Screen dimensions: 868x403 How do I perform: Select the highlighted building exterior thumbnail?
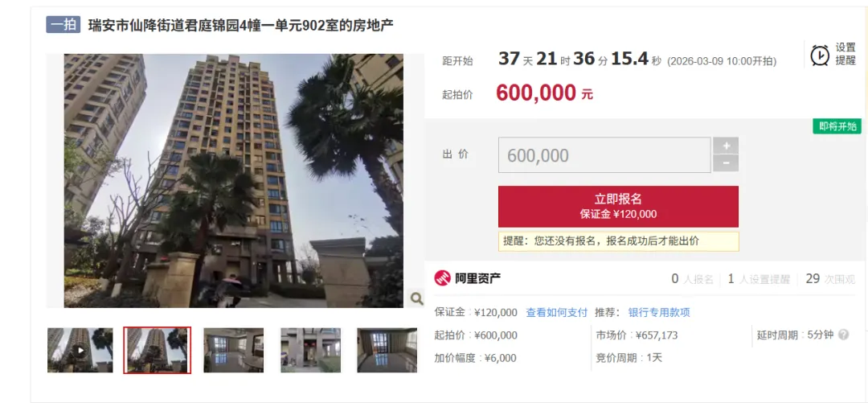coord(158,351)
